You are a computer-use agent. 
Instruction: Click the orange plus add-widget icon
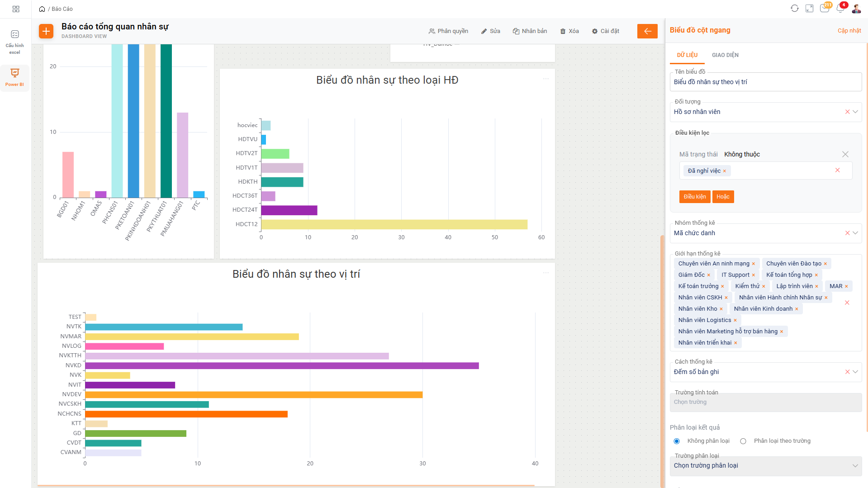click(46, 31)
